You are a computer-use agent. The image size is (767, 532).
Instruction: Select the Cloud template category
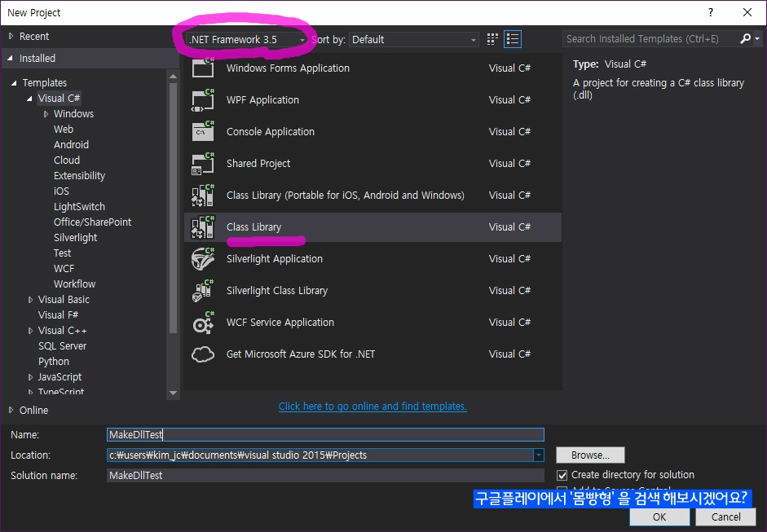pyautogui.click(x=67, y=160)
